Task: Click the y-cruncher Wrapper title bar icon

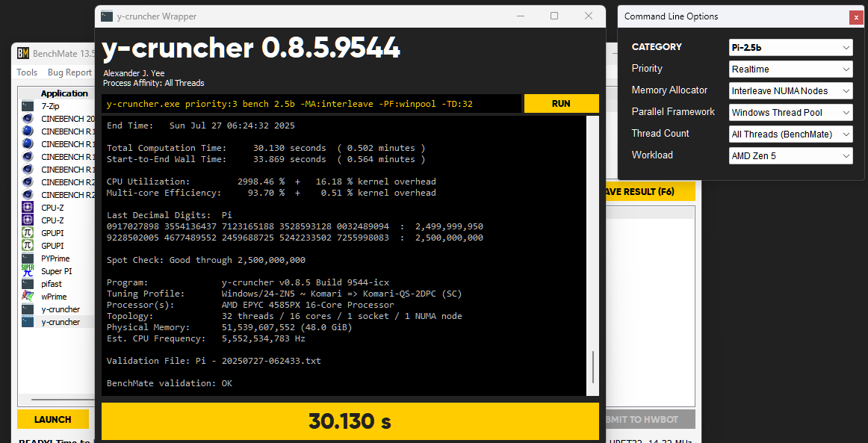Action: click(x=107, y=16)
